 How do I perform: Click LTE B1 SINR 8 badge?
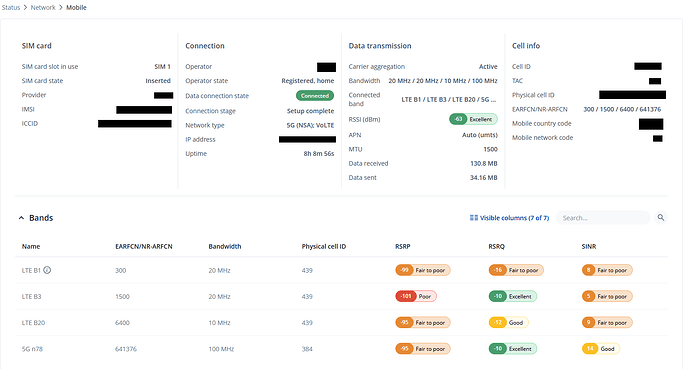(607, 270)
